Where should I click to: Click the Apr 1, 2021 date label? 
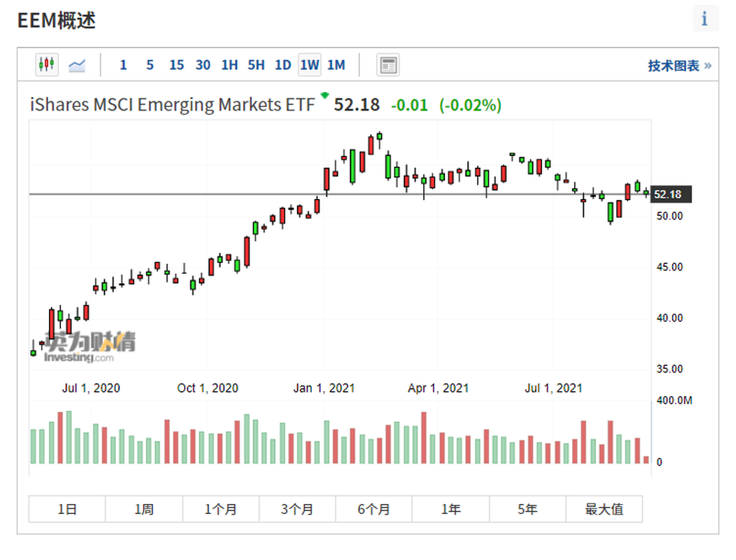click(438, 388)
